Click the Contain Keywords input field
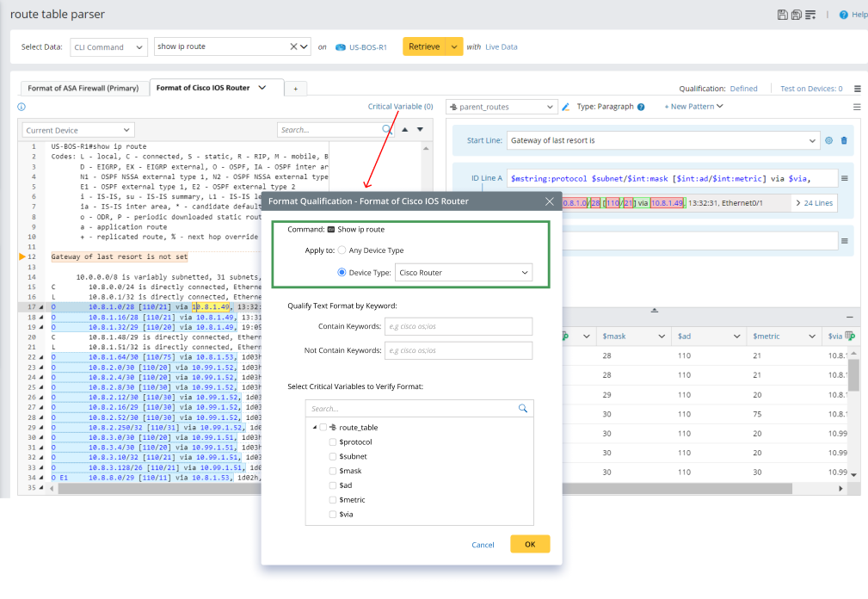 point(458,326)
